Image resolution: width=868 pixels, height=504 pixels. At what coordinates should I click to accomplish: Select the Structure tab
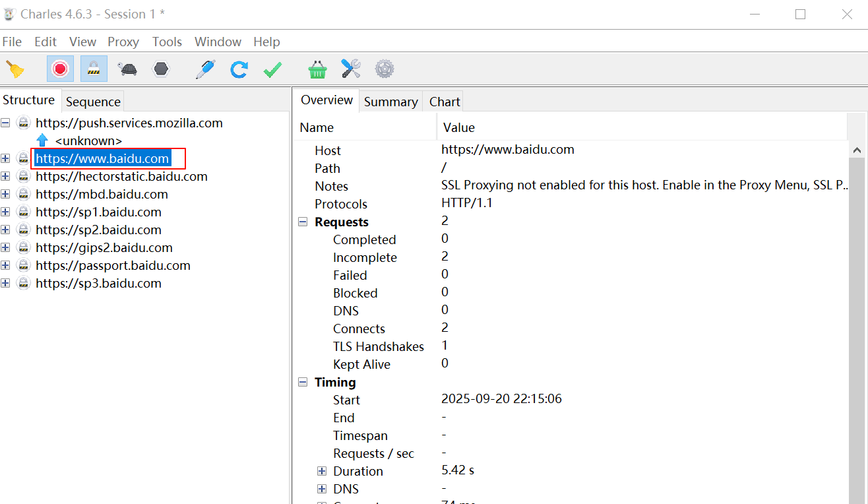[x=29, y=100]
